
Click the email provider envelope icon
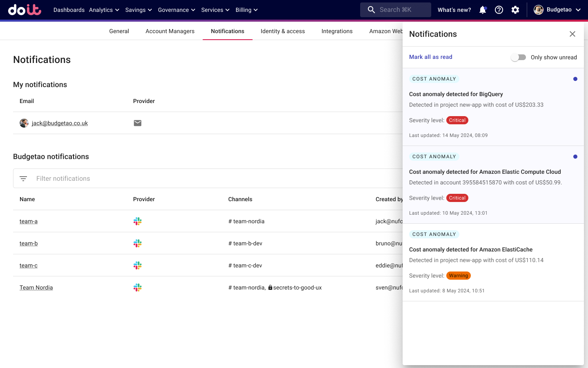point(138,123)
